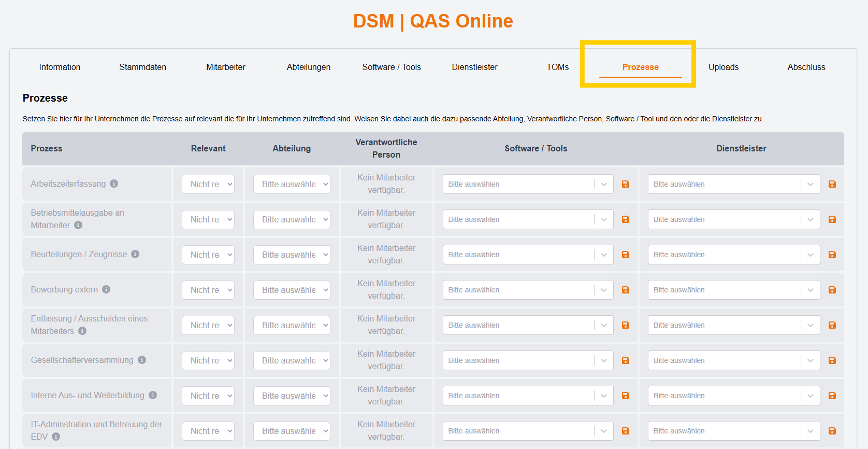Click the Gesellschafterversammlung process name
Viewport: 868px width, 449px height.
[82, 360]
